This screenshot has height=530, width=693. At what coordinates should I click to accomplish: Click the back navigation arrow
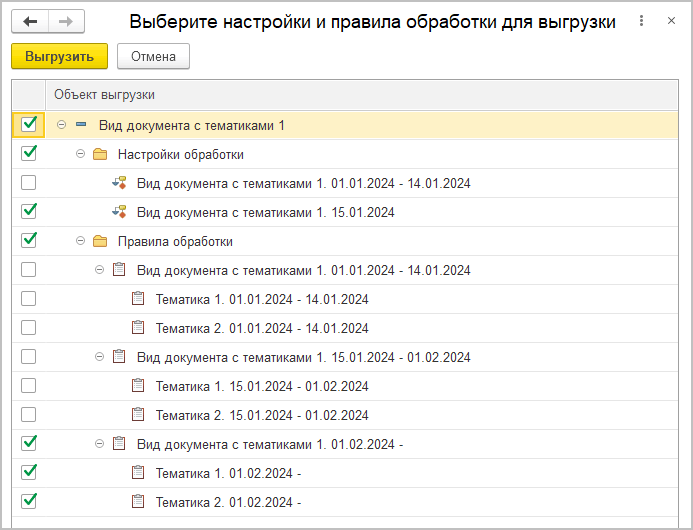coord(30,22)
